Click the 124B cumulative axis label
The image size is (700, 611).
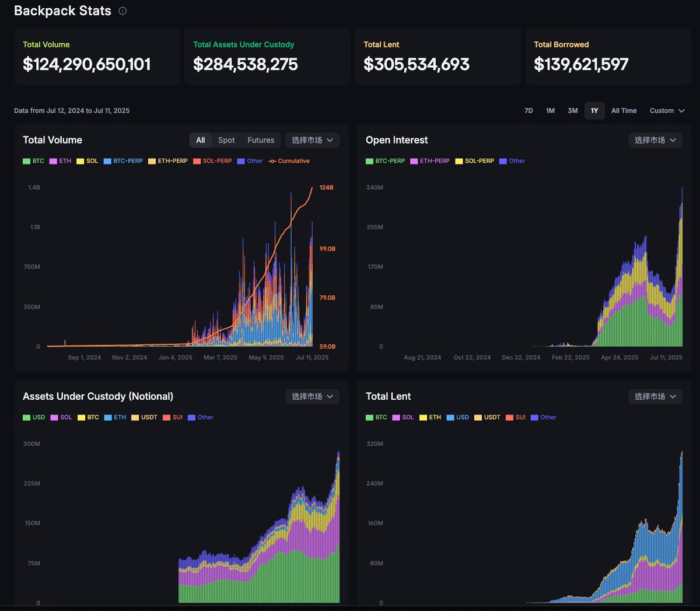coord(327,187)
